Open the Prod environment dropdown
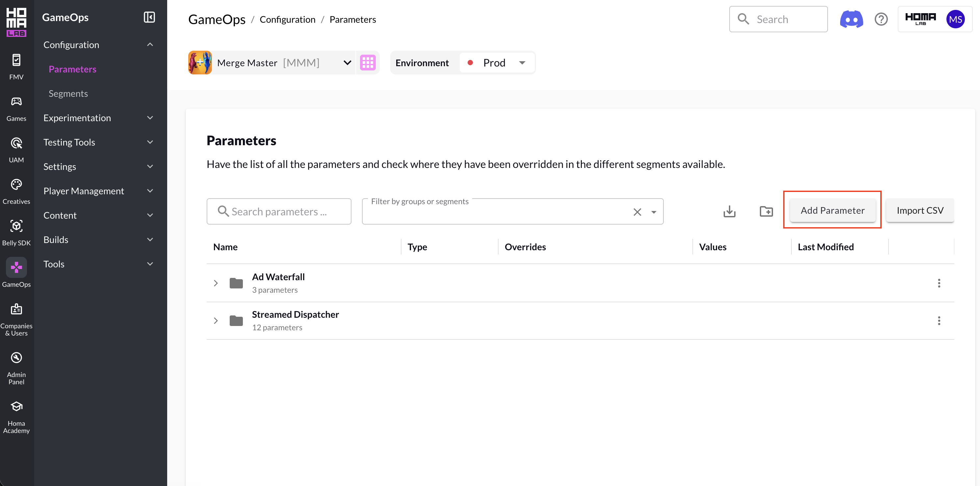Image resolution: width=980 pixels, height=486 pixels. pyautogui.click(x=497, y=63)
